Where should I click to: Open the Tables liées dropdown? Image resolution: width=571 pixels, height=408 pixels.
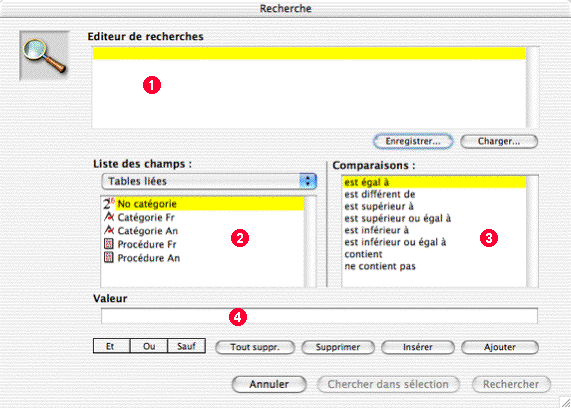209,181
